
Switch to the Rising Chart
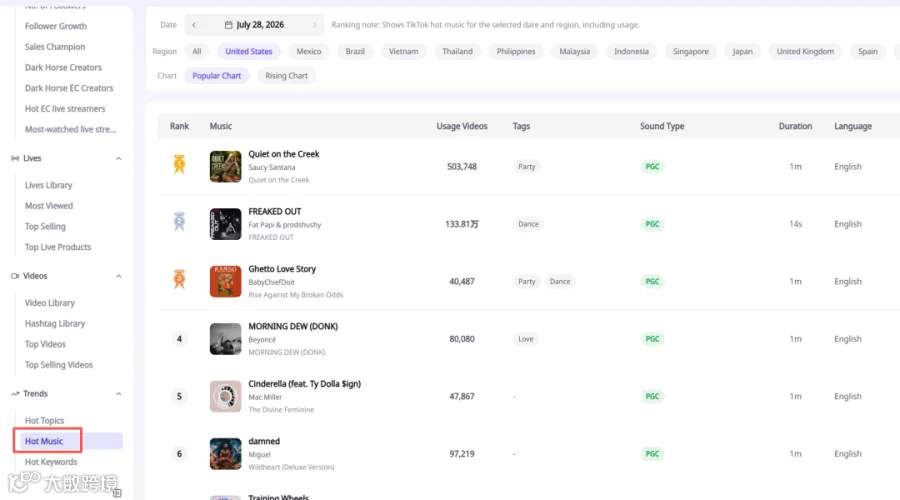point(286,76)
